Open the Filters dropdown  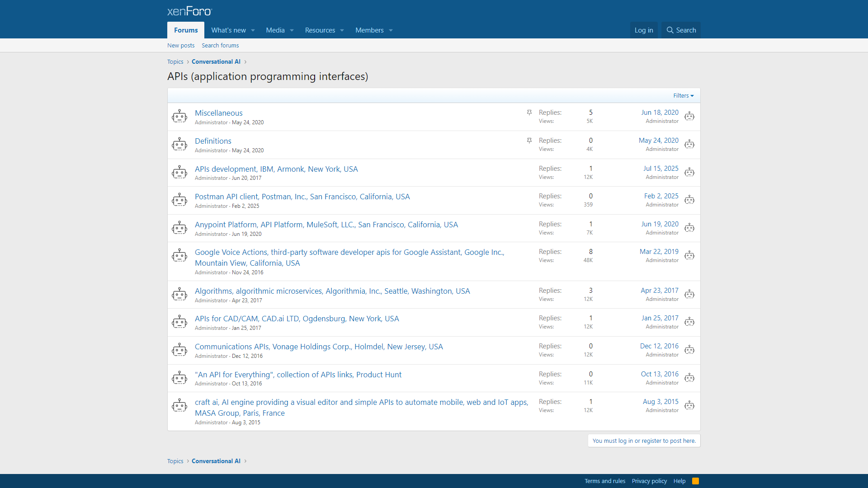(x=683, y=95)
